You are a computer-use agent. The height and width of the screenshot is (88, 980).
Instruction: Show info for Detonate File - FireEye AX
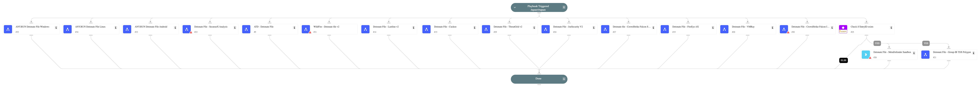713,28
